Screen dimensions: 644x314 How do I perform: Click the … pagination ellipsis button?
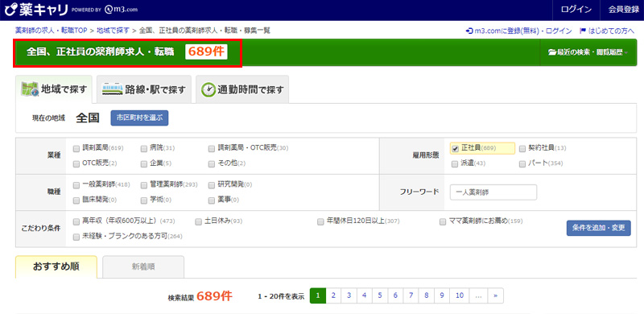pos(478,295)
